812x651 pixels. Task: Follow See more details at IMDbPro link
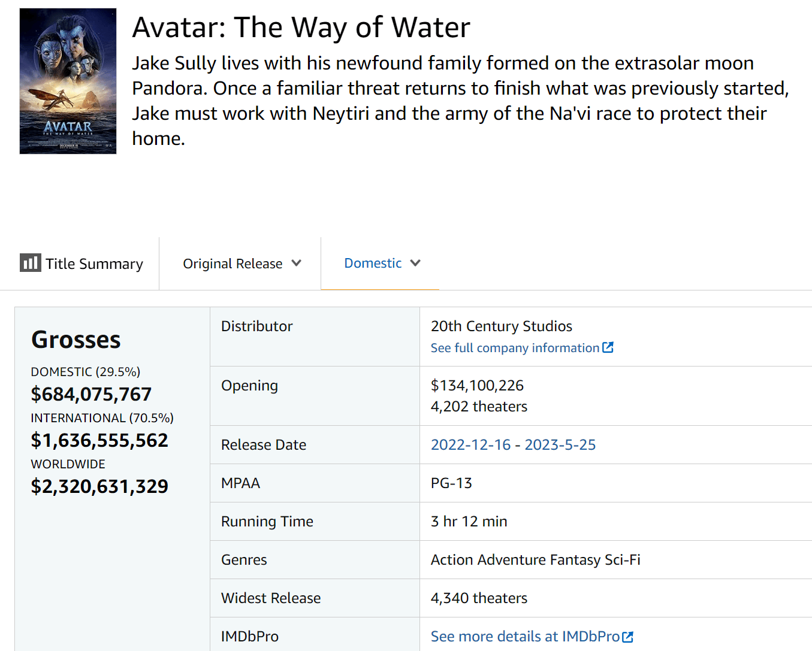(x=525, y=636)
